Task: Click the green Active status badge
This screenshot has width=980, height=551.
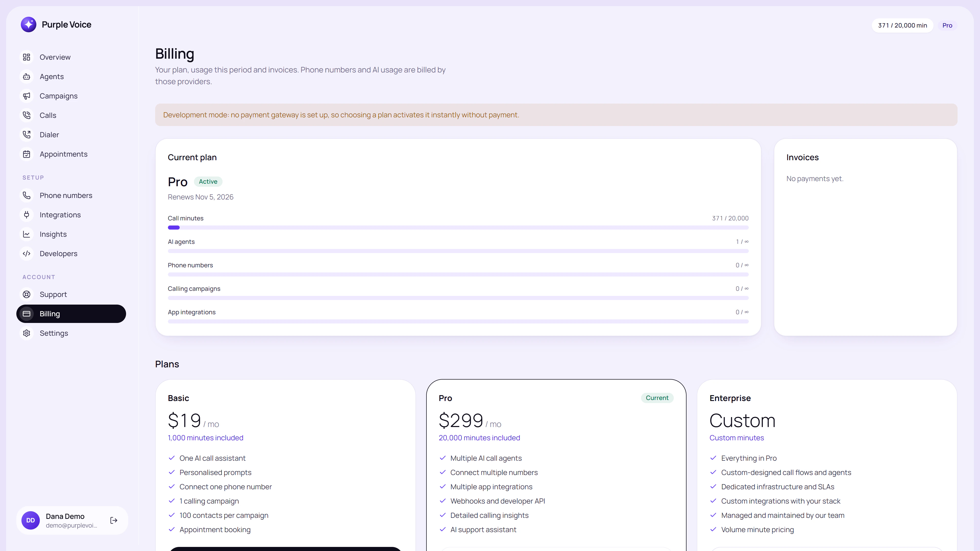Action: point(208,182)
